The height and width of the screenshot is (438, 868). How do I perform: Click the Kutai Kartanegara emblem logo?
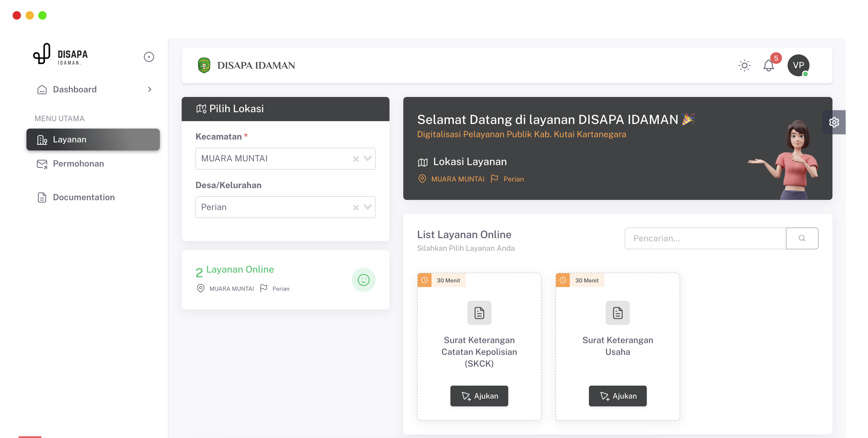tap(204, 65)
